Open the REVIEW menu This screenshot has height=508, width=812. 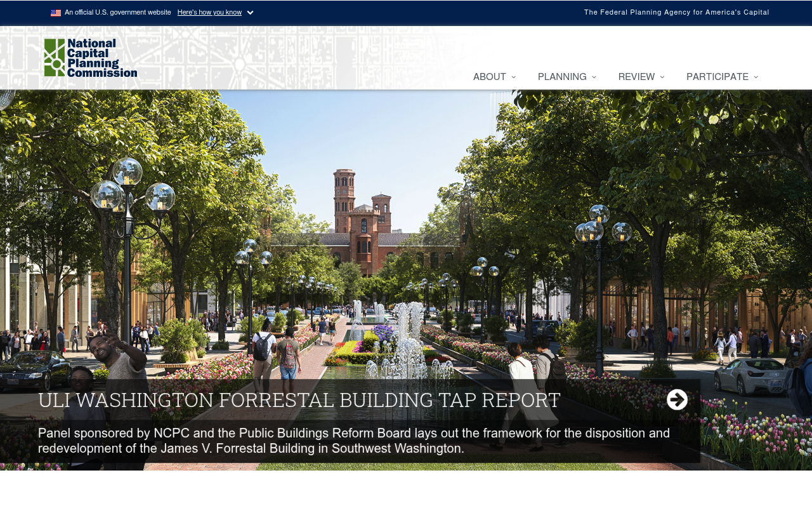636,77
